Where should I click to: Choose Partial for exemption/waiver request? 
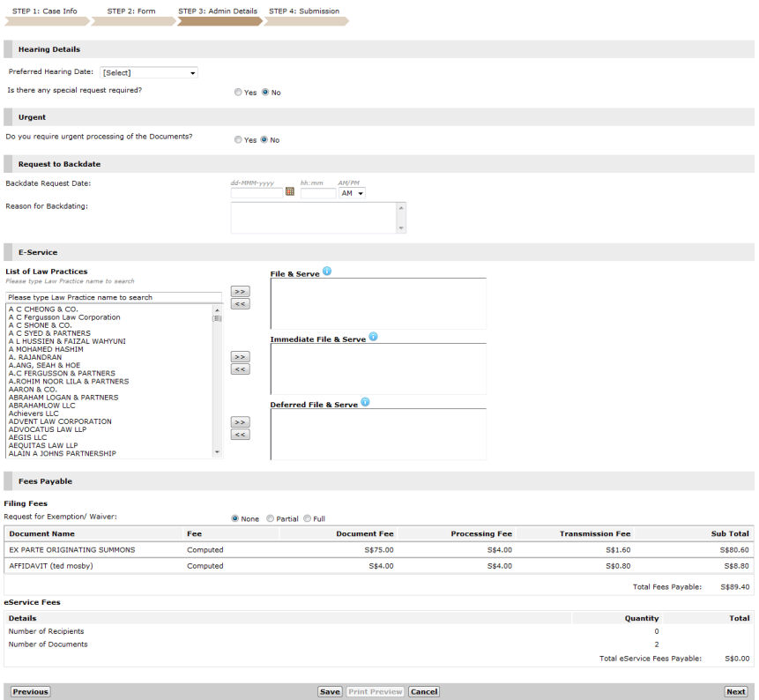pos(271,518)
